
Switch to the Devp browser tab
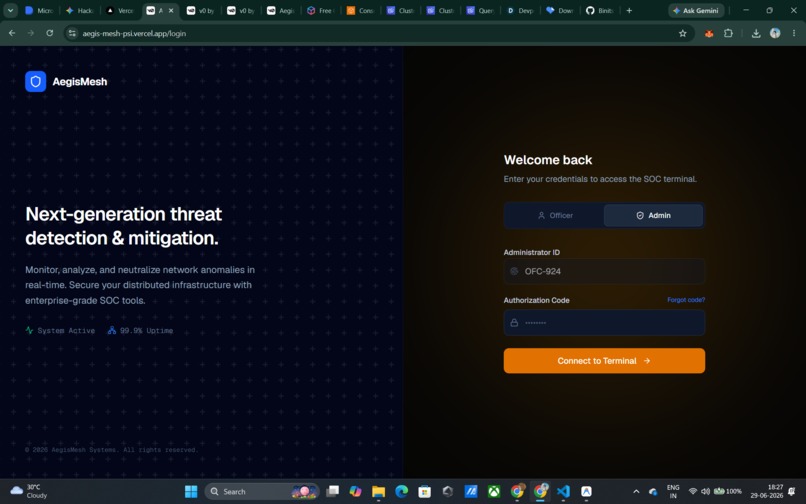coord(521,10)
